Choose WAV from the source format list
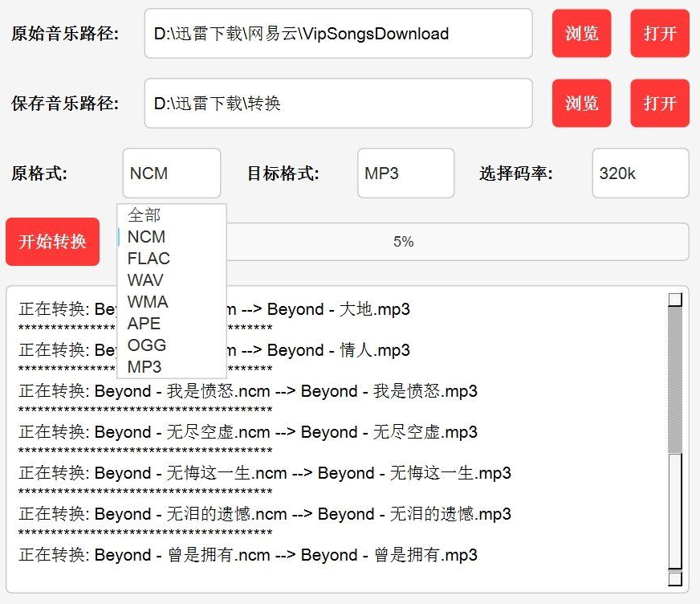 tap(172, 280)
